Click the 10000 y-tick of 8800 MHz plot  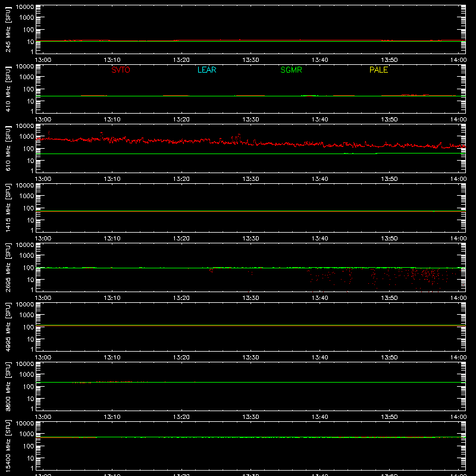[x=25, y=364]
